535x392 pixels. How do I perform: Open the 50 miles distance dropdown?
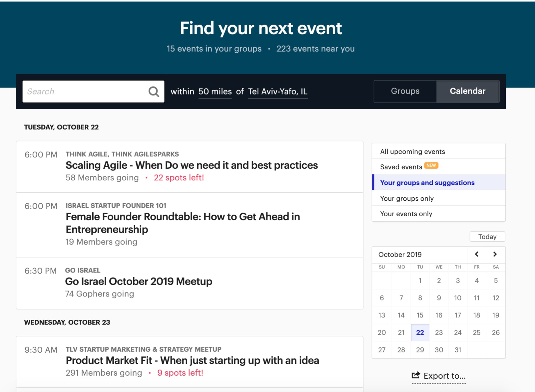[x=215, y=92]
